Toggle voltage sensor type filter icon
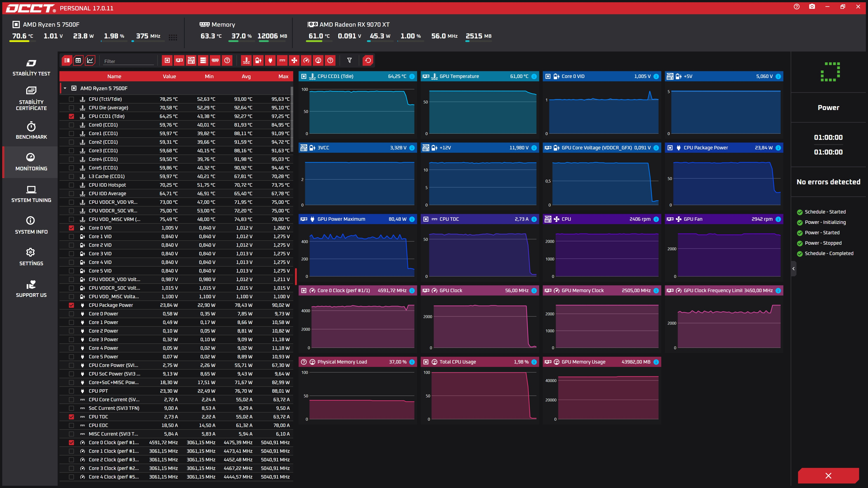Image resolution: width=868 pixels, height=488 pixels. tap(258, 61)
